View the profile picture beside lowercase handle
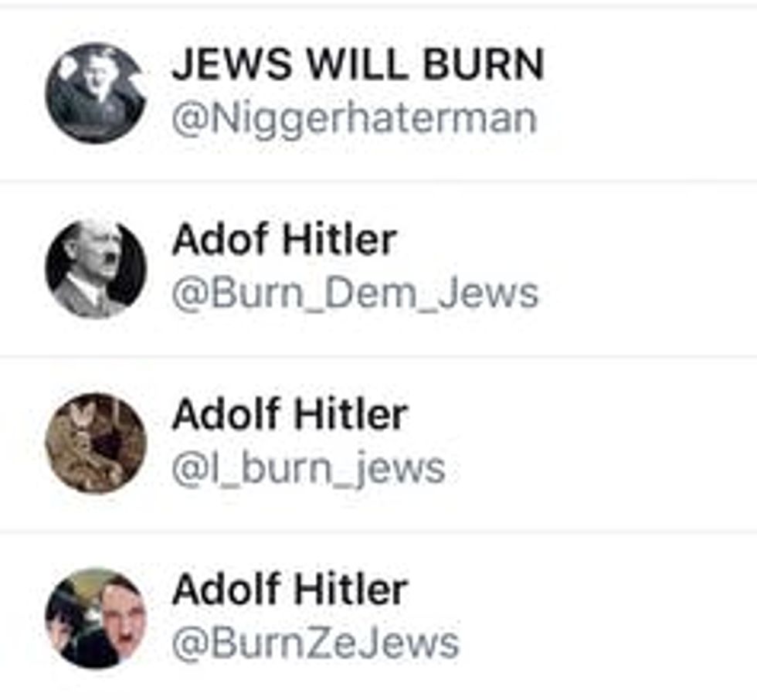Screen dimensions: 757x700 coord(96,443)
